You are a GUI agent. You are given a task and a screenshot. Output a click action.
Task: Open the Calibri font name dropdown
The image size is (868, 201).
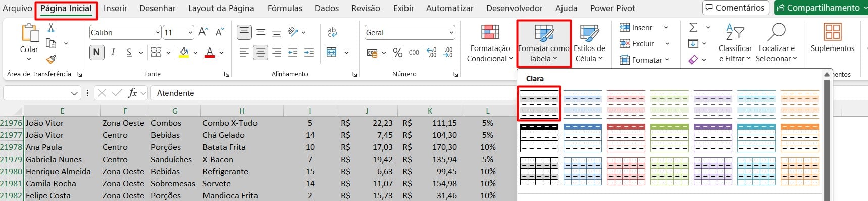158,32
